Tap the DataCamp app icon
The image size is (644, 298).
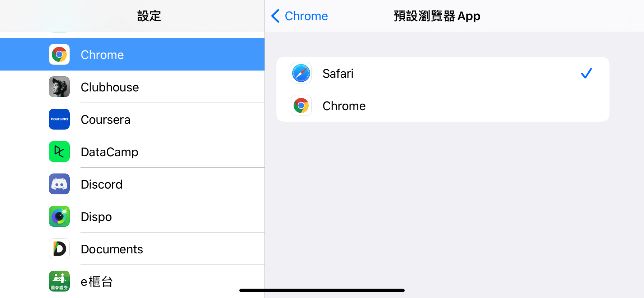[x=59, y=152]
